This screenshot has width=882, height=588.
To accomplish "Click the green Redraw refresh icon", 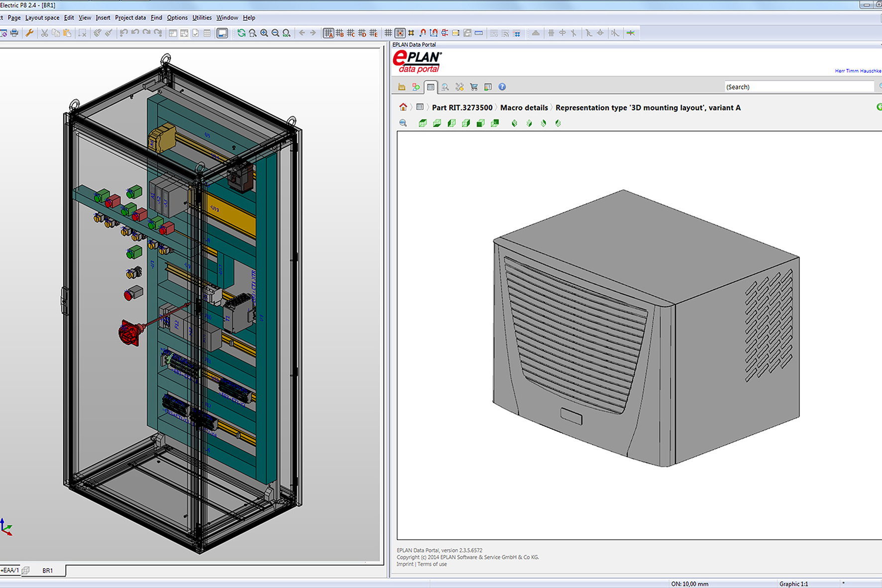I will click(x=241, y=33).
